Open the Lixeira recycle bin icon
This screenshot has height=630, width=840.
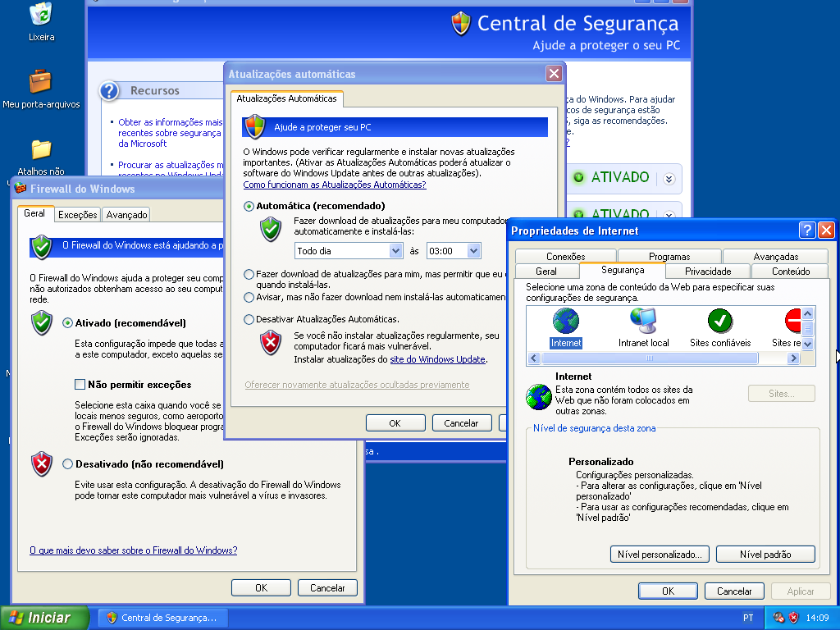[x=41, y=14]
